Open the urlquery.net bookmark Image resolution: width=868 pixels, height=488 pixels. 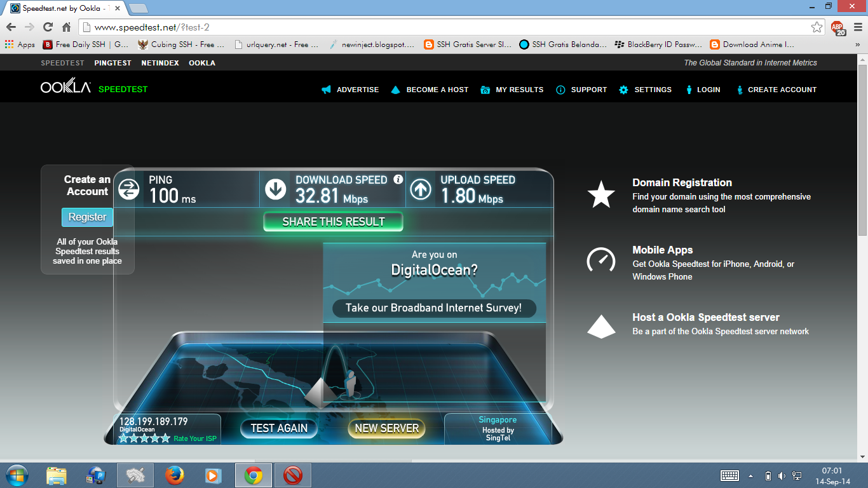tap(276, 44)
